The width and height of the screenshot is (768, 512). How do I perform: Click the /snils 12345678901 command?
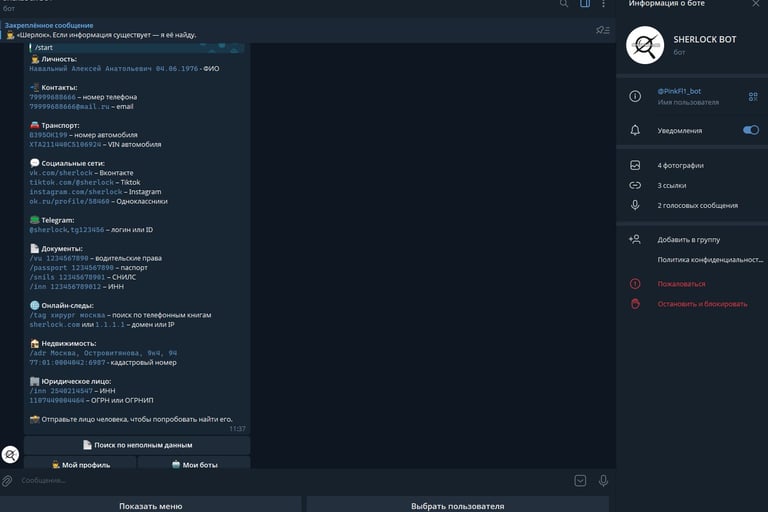pos(67,277)
